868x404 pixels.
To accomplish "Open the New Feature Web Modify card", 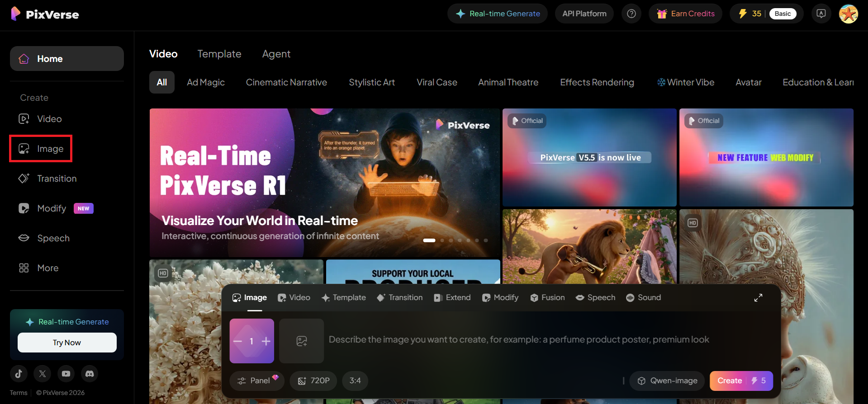I will coord(766,157).
